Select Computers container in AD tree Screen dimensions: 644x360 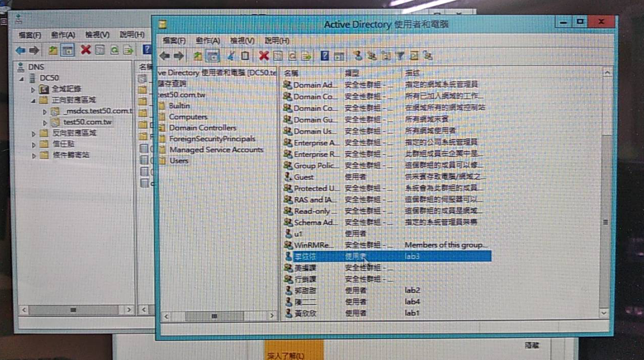point(188,117)
